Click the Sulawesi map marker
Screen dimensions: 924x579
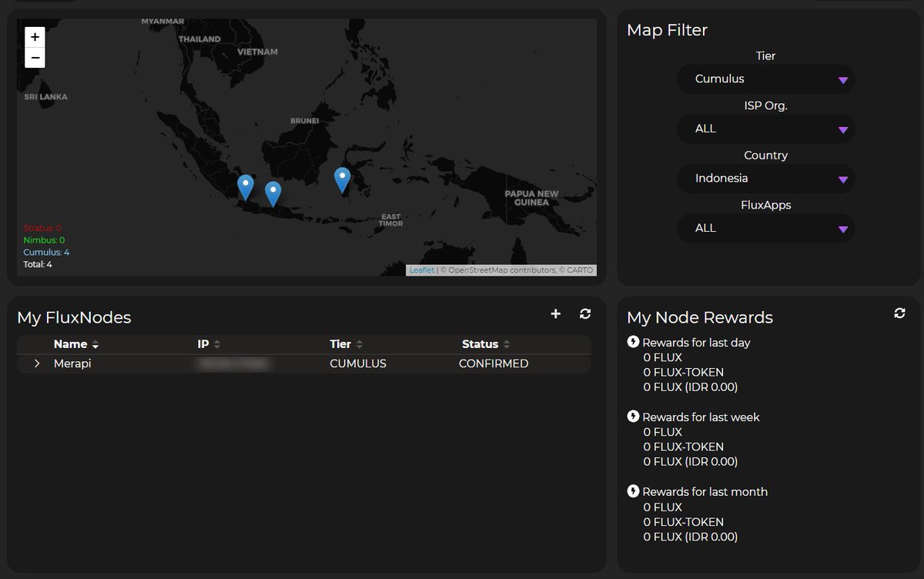pos(342,180)
